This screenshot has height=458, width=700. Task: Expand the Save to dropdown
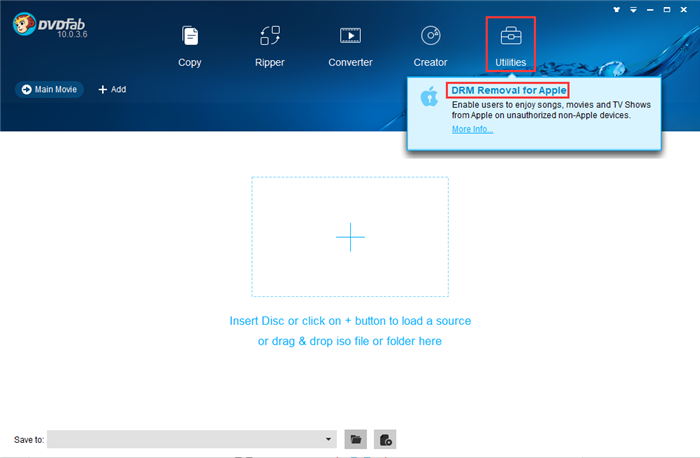pos(329,439)
